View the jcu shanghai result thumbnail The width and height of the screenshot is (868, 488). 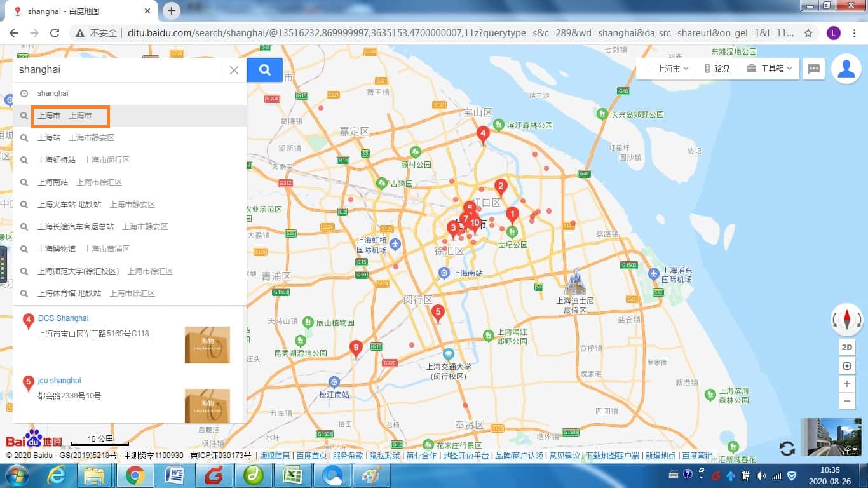point(207,405)
